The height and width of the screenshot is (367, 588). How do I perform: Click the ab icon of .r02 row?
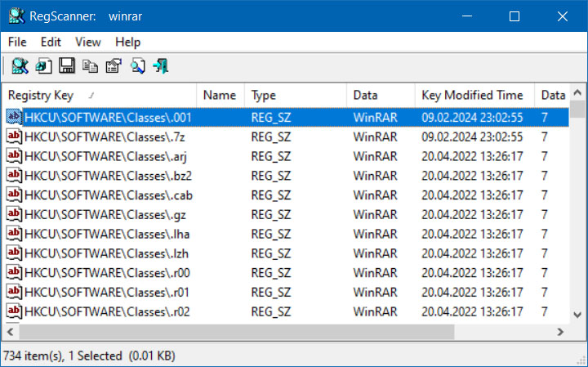pos(14,311)
